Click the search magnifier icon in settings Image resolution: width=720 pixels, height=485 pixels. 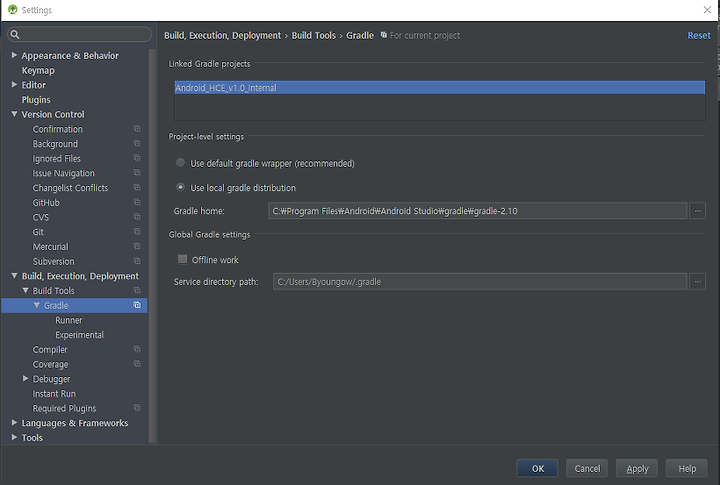point(15,34)
